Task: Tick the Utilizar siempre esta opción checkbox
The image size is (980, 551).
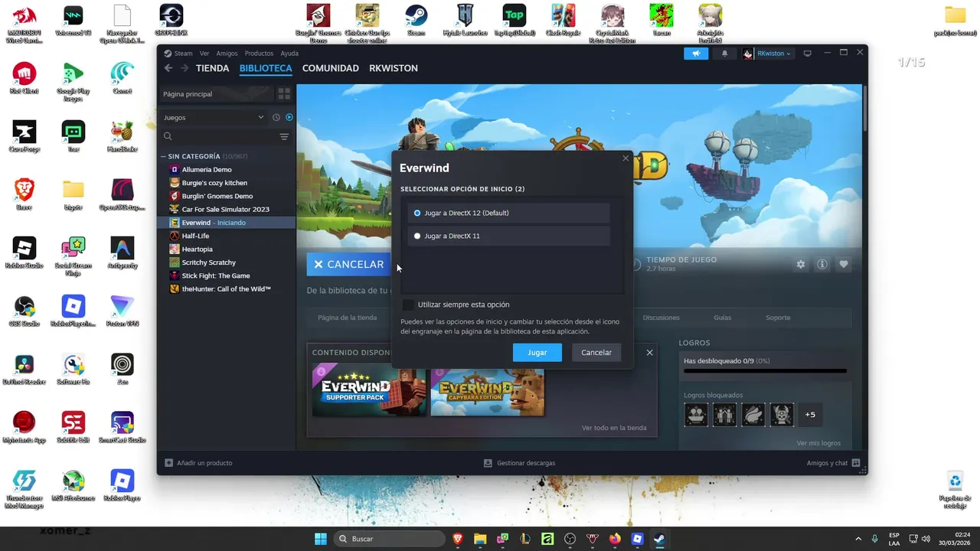Action: (408, 305)
